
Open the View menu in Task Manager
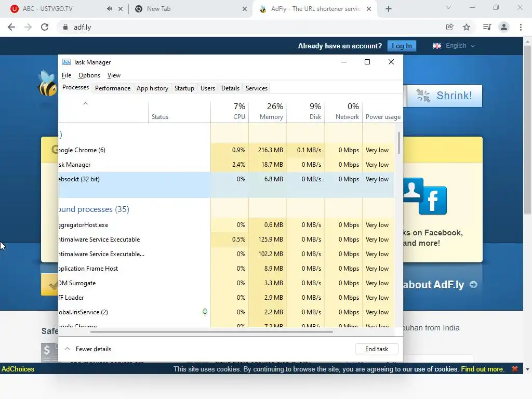point(114,75)
